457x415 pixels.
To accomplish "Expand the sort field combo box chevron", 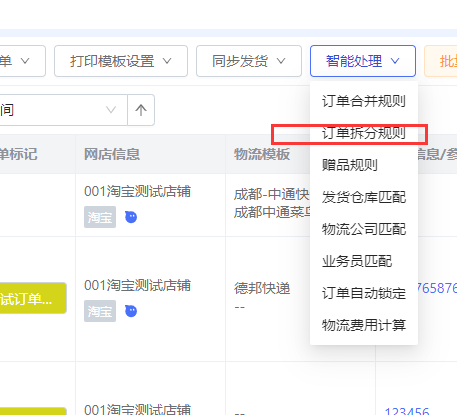I will 111,110.
